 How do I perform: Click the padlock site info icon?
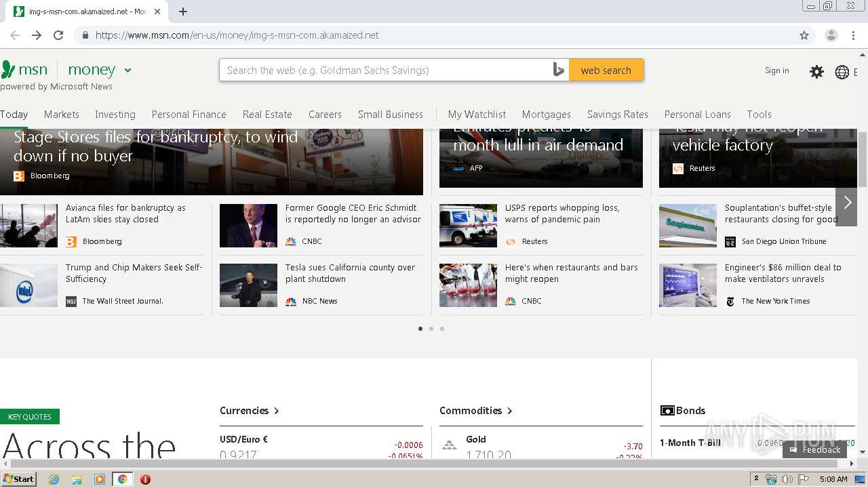(x=85, y=35)
